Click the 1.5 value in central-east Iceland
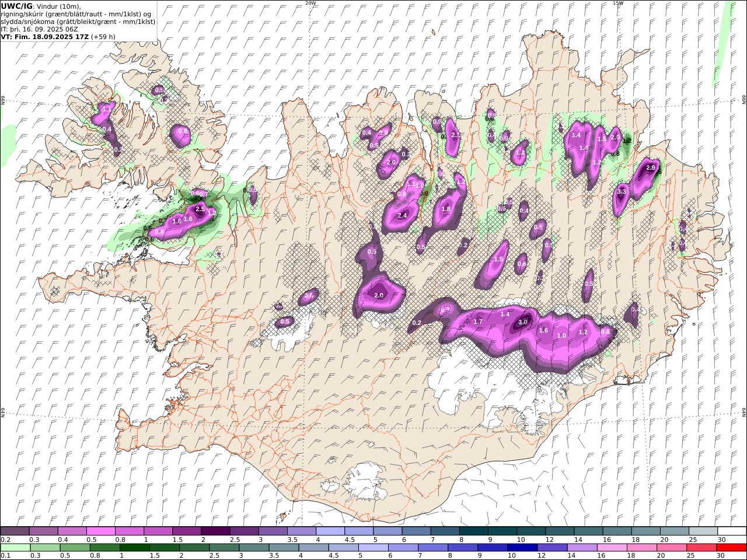 (498, 260)
